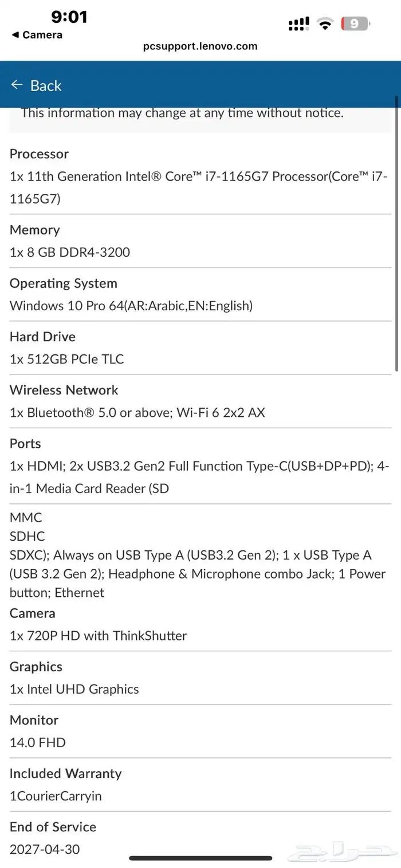
Task: Select the Processor section heading
Action: [x=39, y=154]
